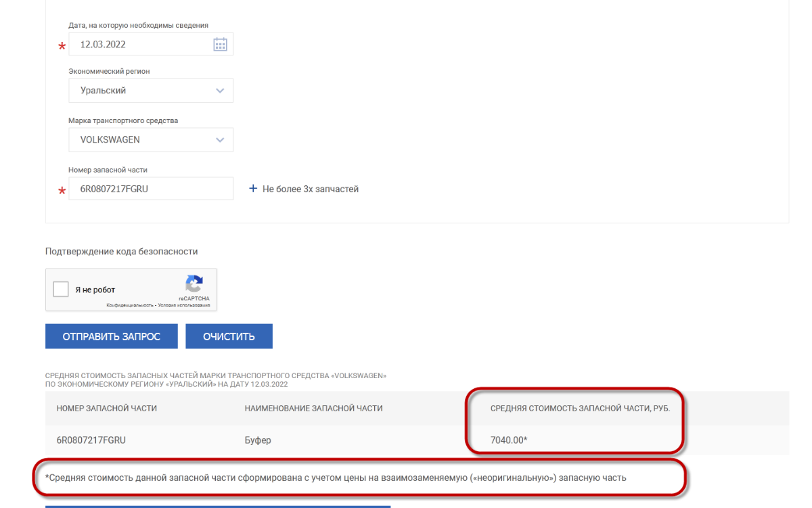Click the reCAPTCHA logo
Screen dimensions: 812x508
pyautogui.click(x=194, y=283)
